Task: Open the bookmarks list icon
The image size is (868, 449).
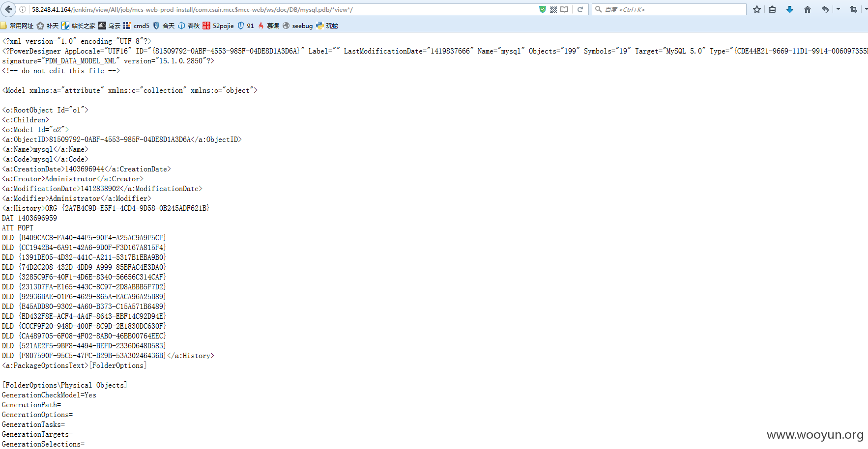Action: (x=772, y=9)
